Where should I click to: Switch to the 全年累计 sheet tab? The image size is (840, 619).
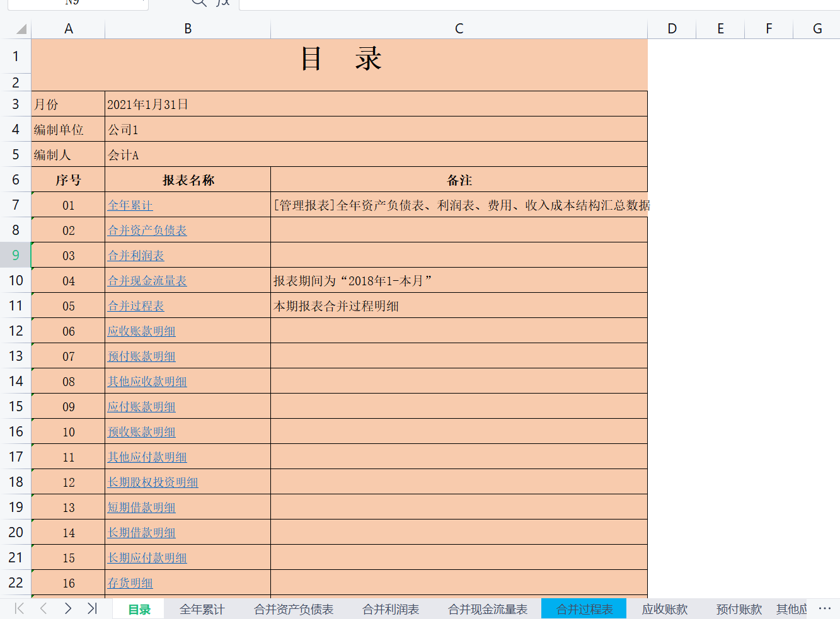(201, 609)
